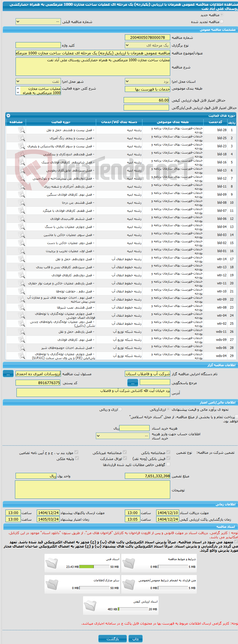Screen dimensions: 238x644
Task: Click the ellipsis button beside مسئول ثبت مناقصه
Action: pyautogui.click(x=8, y=374)
